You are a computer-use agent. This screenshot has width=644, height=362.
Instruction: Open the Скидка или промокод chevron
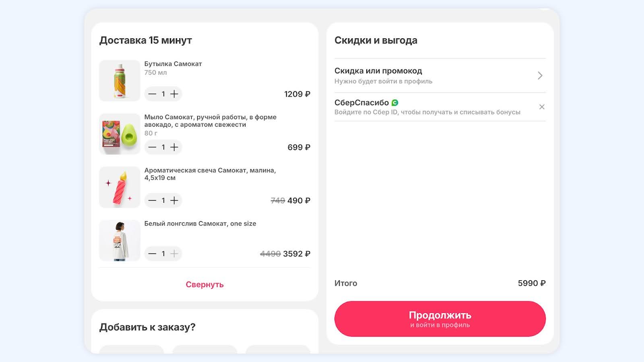[x=540, y=76]
